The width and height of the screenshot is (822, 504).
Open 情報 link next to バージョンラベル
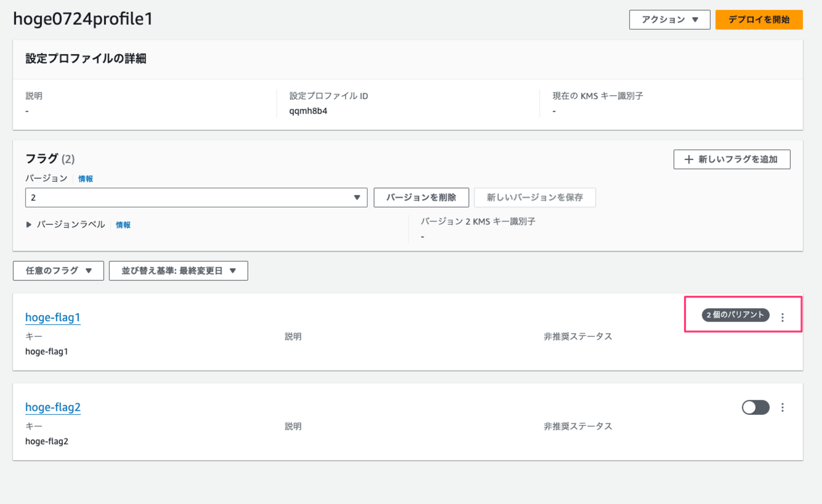coord(123,225)
